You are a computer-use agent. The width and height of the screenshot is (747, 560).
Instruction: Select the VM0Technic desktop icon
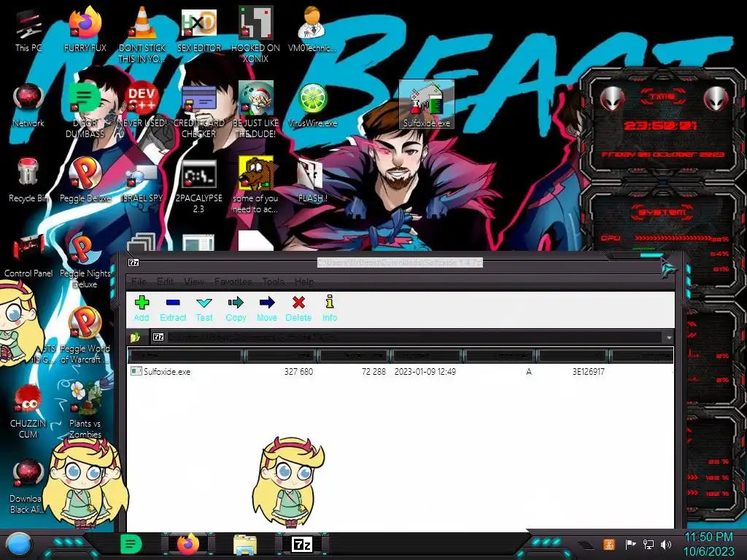click(x=312, y=29)
